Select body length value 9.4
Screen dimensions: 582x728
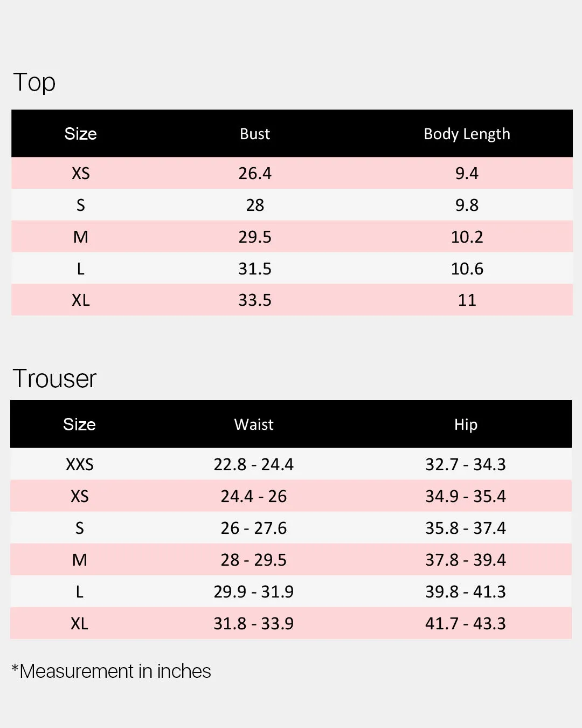pyautogui.click(x=467, y=173)
